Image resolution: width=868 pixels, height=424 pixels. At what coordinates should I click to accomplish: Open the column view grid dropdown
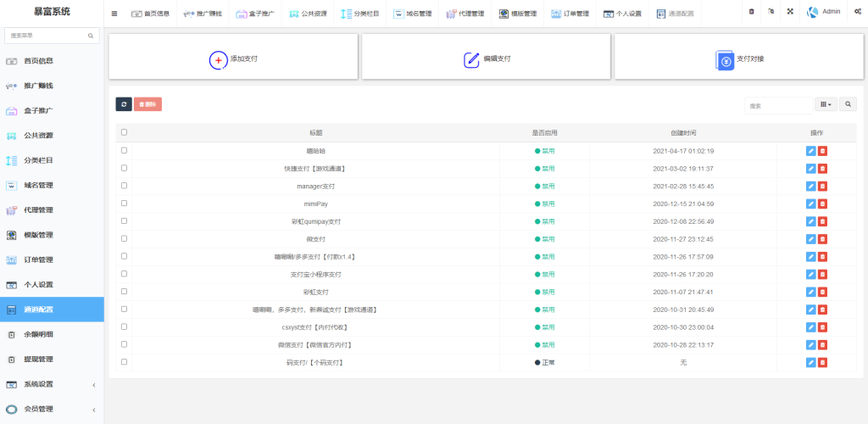825,104
